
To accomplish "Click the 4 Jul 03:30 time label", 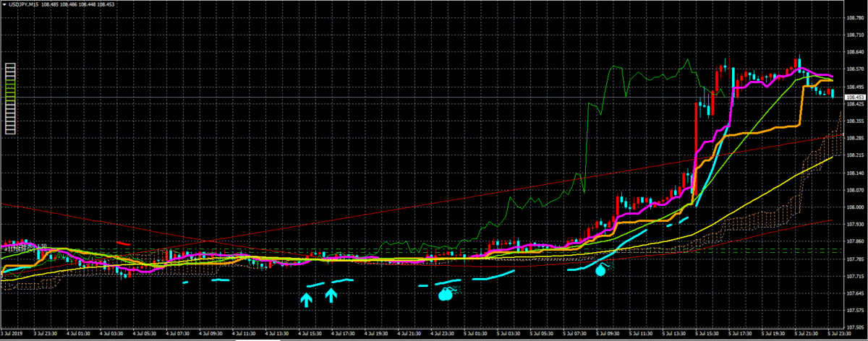I will click(111, 334).
